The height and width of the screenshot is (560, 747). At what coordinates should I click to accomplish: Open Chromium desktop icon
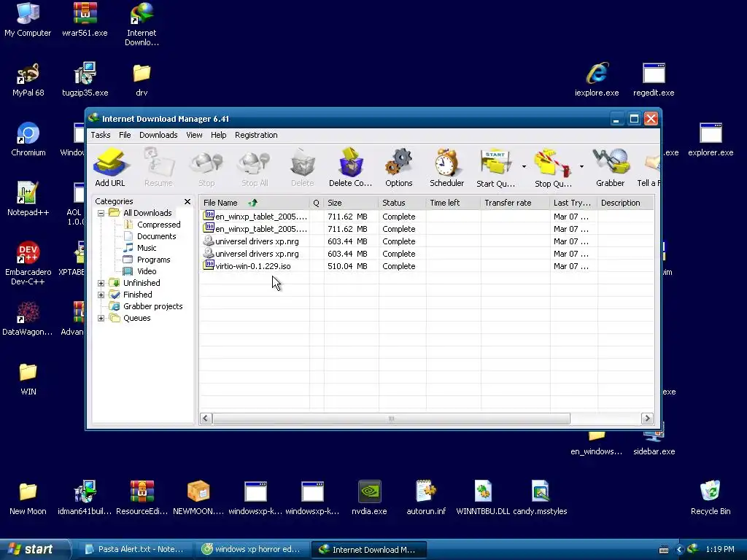[28, 139]
